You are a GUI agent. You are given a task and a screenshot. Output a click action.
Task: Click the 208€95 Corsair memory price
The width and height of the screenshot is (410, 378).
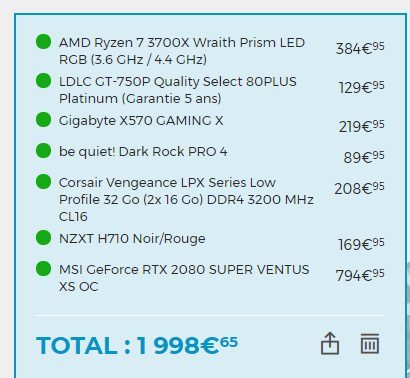(359, 188)
